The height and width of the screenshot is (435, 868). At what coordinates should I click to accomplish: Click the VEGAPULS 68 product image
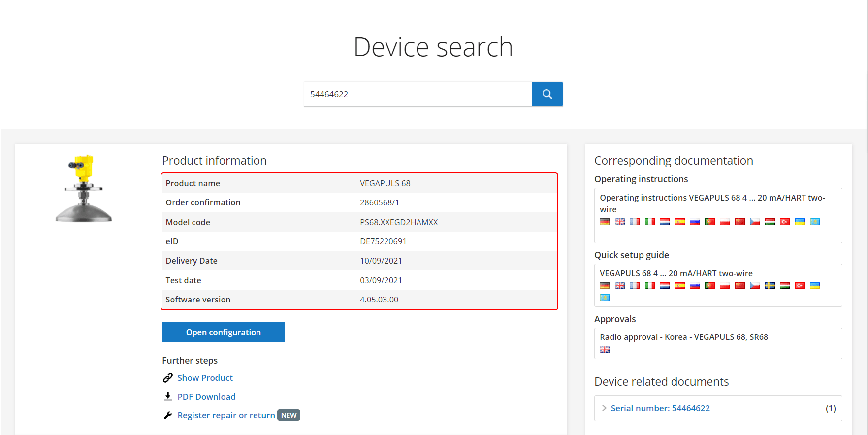[84, 189]
